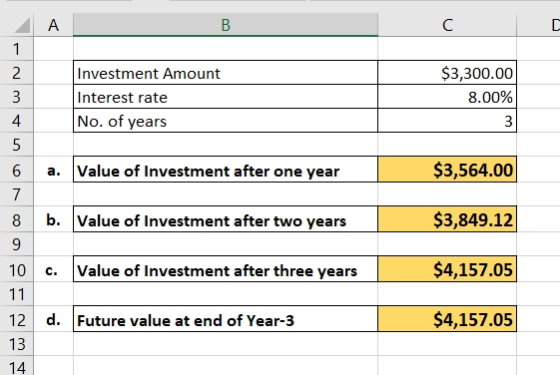The height and width of the screenshot is (375, 560).
Task: Select the 8.00% value cell
Action: 447,97
